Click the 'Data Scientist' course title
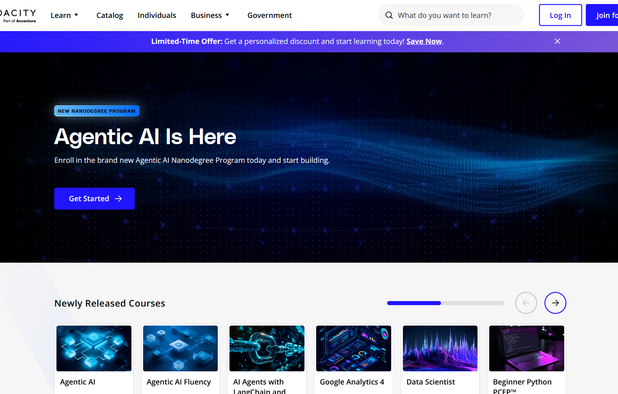This screenshot has width=618, height=394. pyautogui.click(x=430, y=382)
